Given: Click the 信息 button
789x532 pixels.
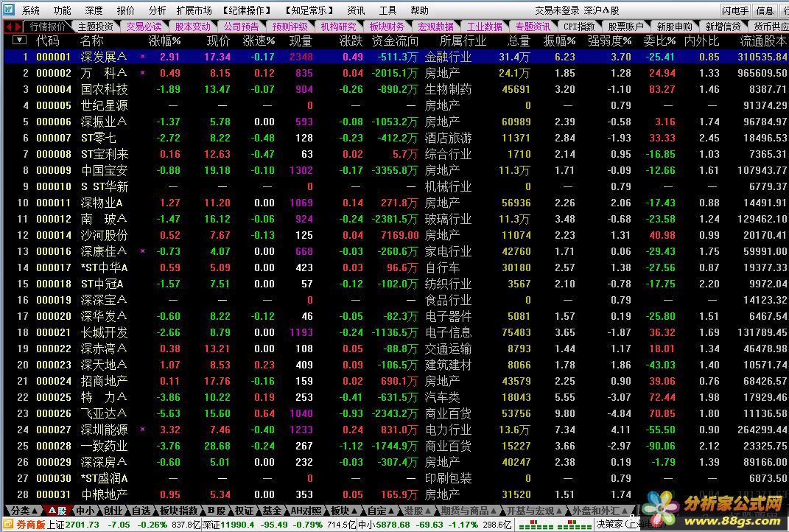Looking at the screenshot, I should pyautogui.click(x=765, y=10).
